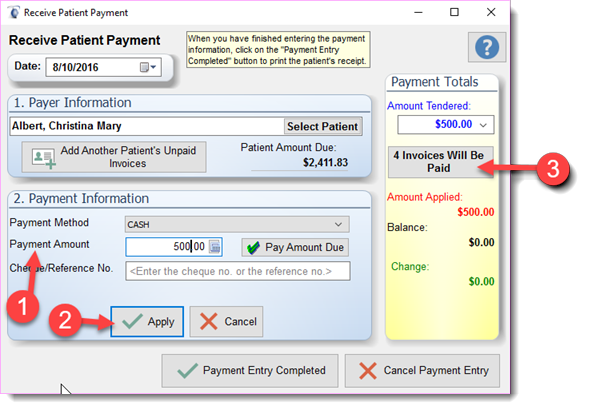Close the Receive Patient Payment window

click(x=491, y=12)
